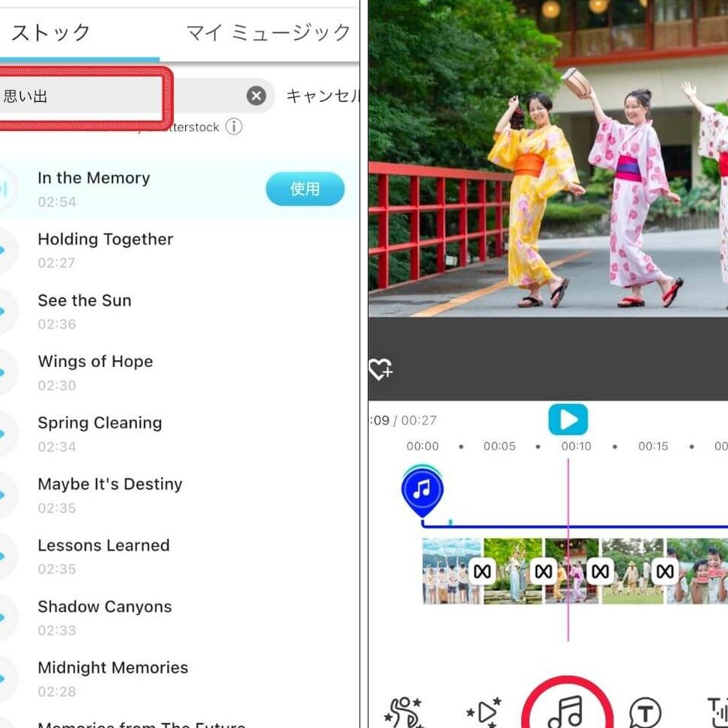Jump to the 00:05 timeline mark
Screen dimensions: 728x728
click(x=499, y=446)
